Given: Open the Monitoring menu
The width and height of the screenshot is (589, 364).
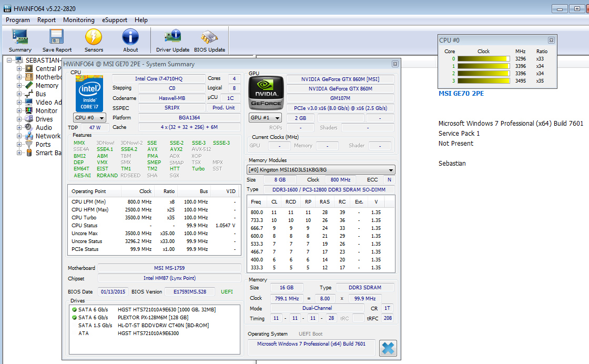Looking at the screenshot, I should [x=78, y=20].
